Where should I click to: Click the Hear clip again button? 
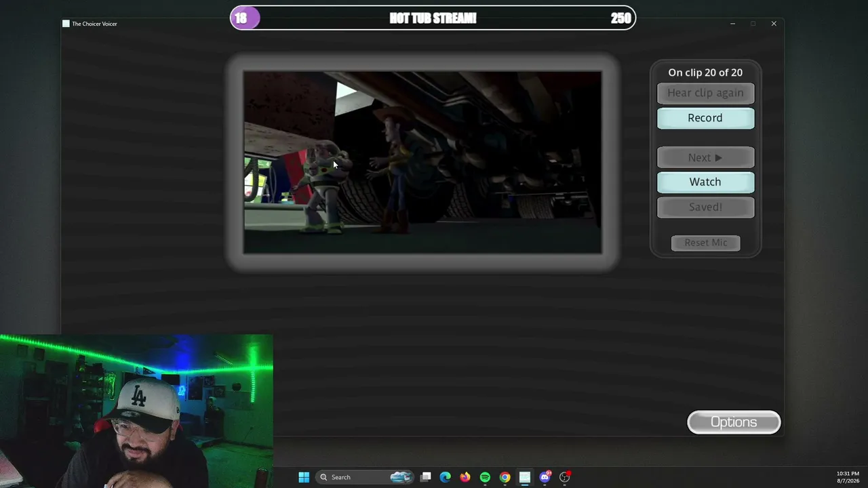point(705,93)
